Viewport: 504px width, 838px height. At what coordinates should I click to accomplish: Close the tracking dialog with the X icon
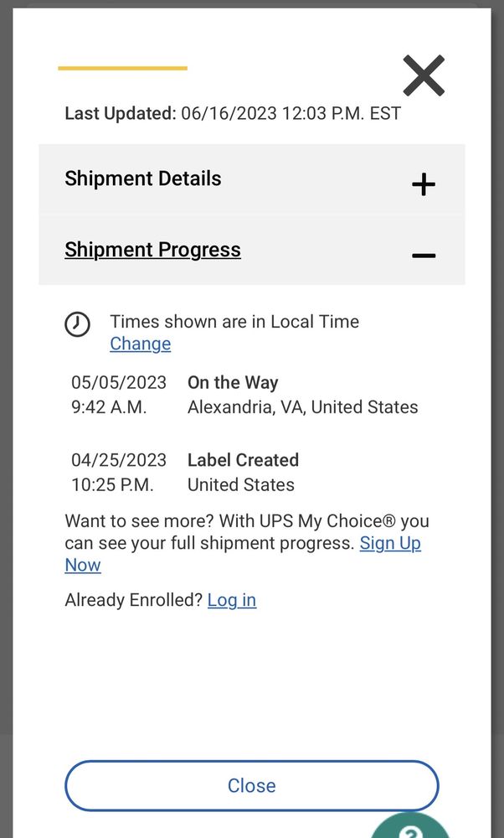[x=424, y=75]
